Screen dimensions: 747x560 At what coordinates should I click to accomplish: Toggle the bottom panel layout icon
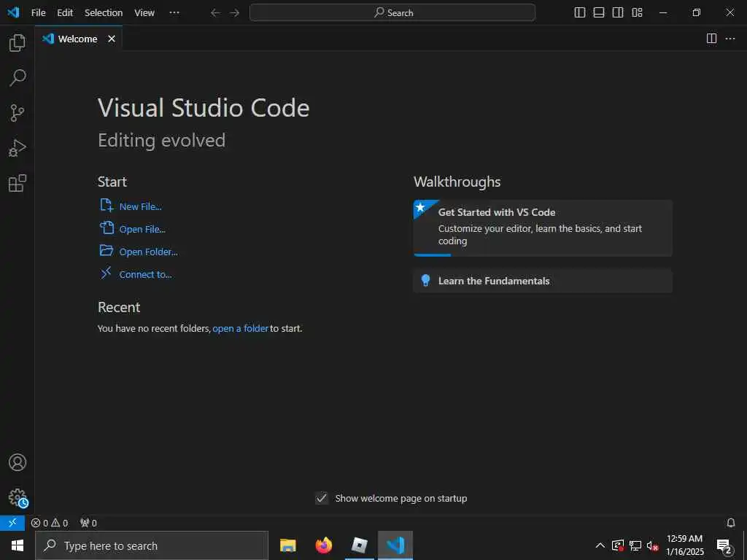[599, 13]
